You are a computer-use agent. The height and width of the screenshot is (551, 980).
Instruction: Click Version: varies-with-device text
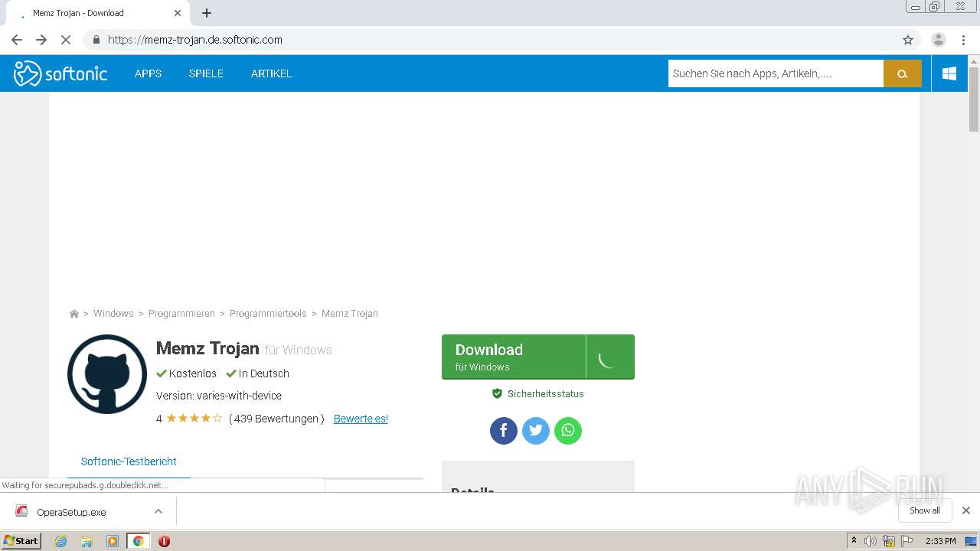[x=219, y=396]
